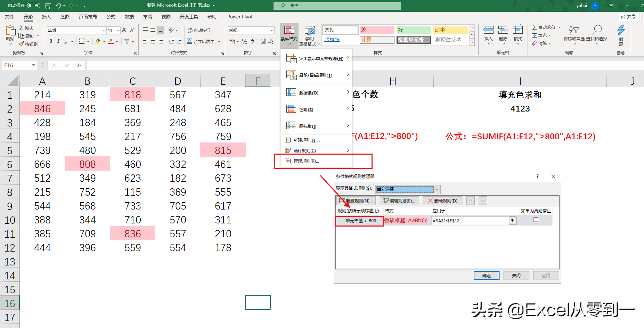Open Data Bars submenu
Viewport: 644px width, 328px height.
tap(316, 93)
